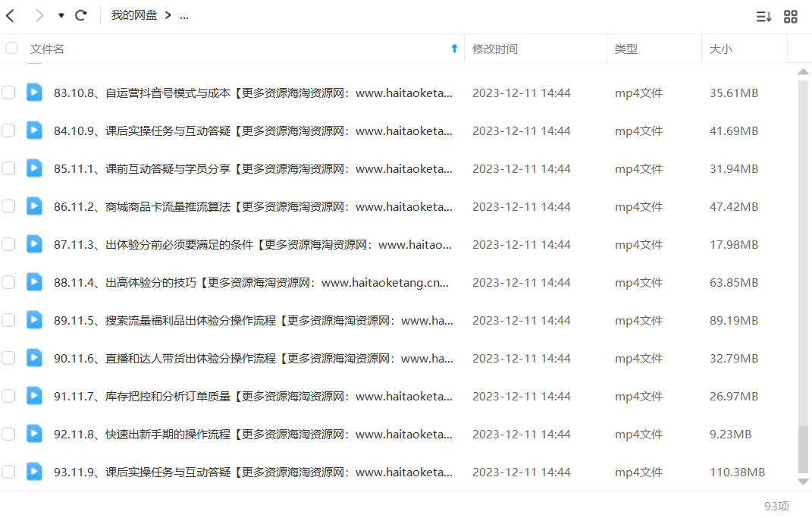Click the 89.19MB size cell
This screenshot has width=812, height=518.
pyautogui.click(x=734, y=321)
